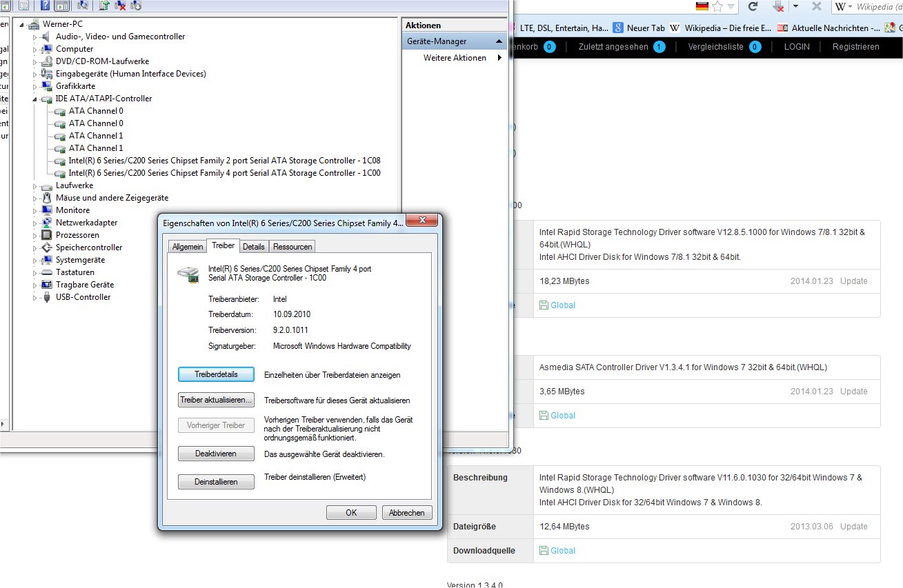Open the Weitere Aktionen submenu arrow
Viewport: 903px width, 588px height.
coord(499,58)
